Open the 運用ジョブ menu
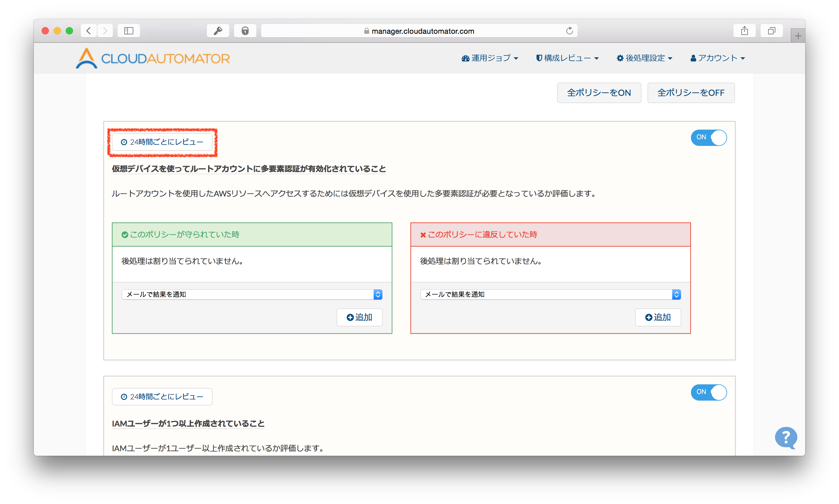This screenshot has height=504, width=839. click(x=489, y=58)
